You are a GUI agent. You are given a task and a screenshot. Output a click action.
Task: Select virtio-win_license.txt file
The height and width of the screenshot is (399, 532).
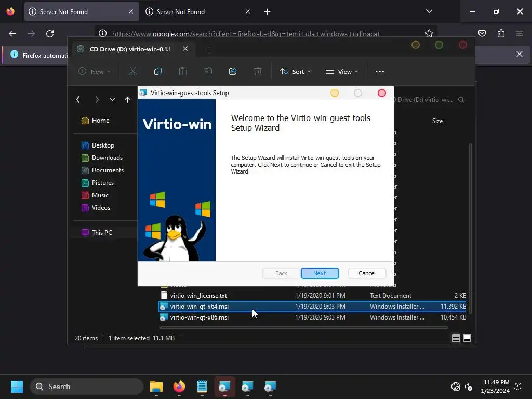[x=312, y=296]
